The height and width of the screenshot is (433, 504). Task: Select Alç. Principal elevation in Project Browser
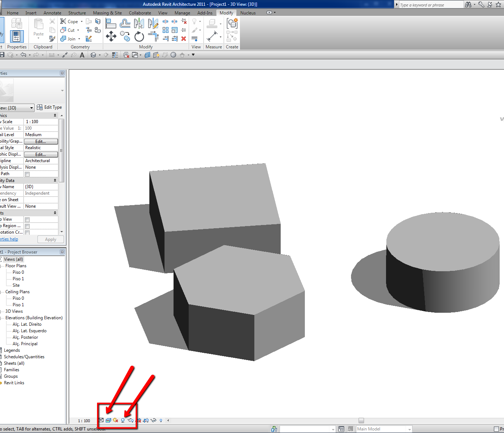tap(25, 344)
